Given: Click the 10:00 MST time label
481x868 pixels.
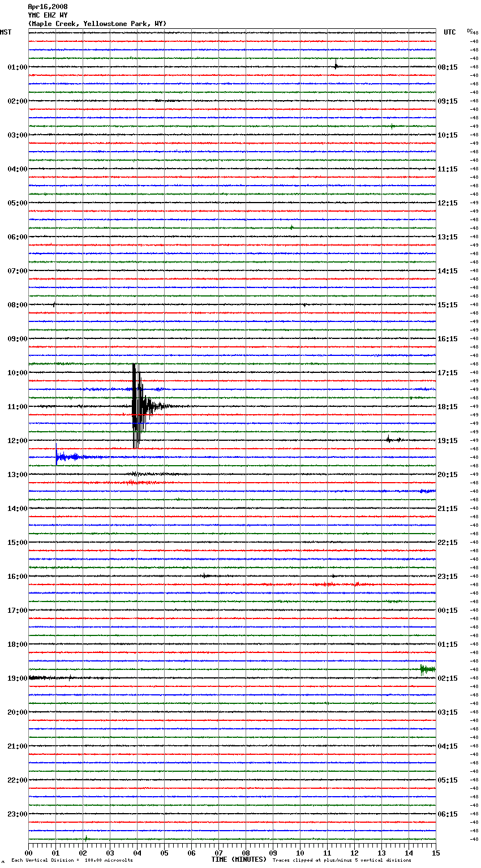Looking at the screenshot, I should click(17, 373).
